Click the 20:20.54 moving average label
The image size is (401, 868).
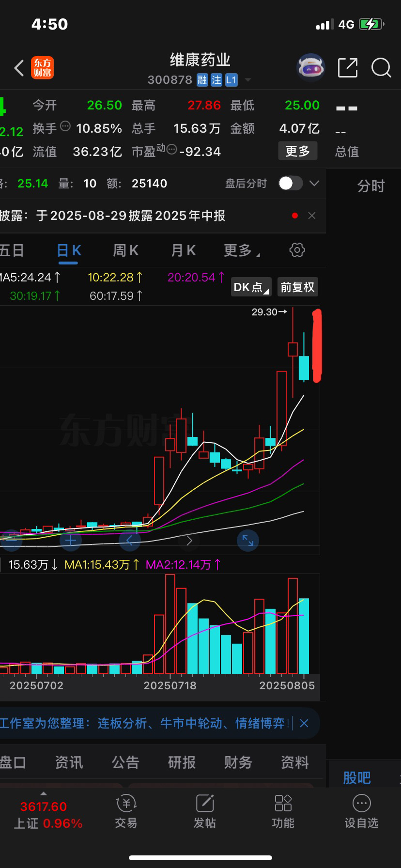pyautogui.click(x=196, y=278)
